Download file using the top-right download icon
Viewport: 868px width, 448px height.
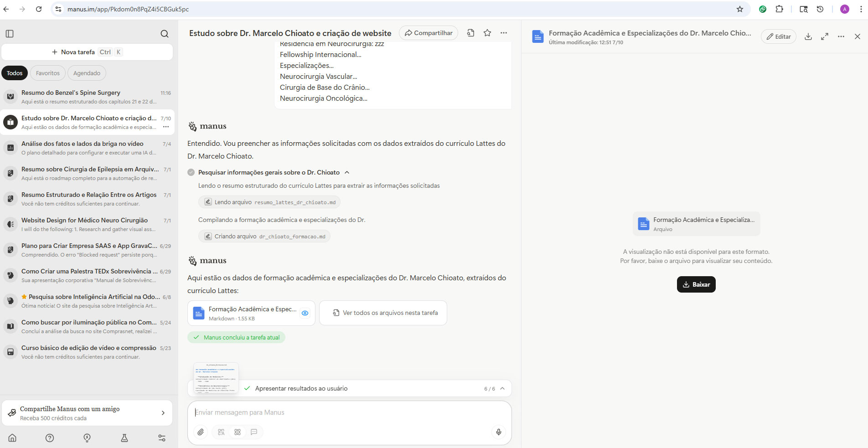click(x=808, y=37)
